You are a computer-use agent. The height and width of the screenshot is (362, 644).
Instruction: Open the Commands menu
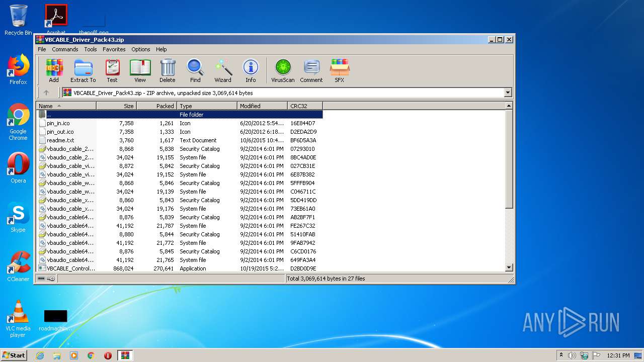pyautogui.click(x=65, y=49)
